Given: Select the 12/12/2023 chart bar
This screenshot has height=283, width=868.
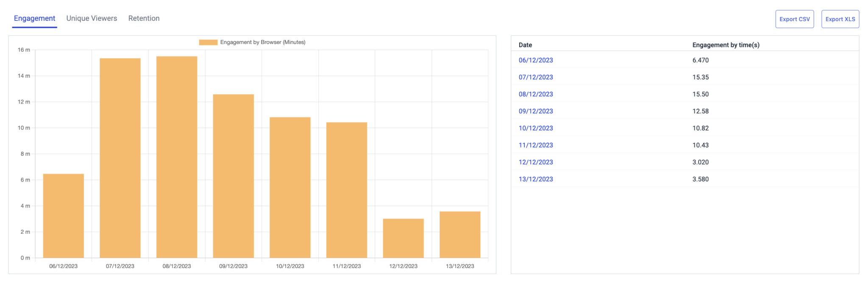Looking at the screenshot, I should [403, 238].
